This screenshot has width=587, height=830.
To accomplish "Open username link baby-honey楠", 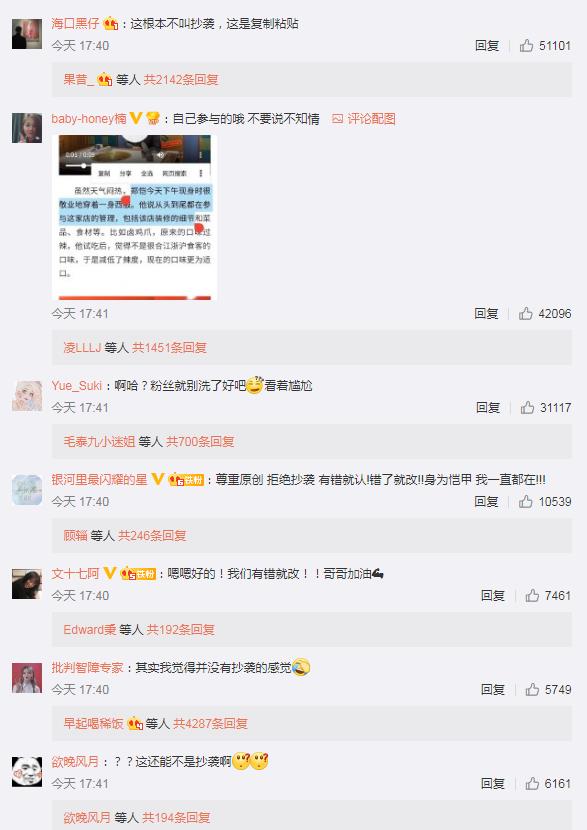I will click(89, 119).
